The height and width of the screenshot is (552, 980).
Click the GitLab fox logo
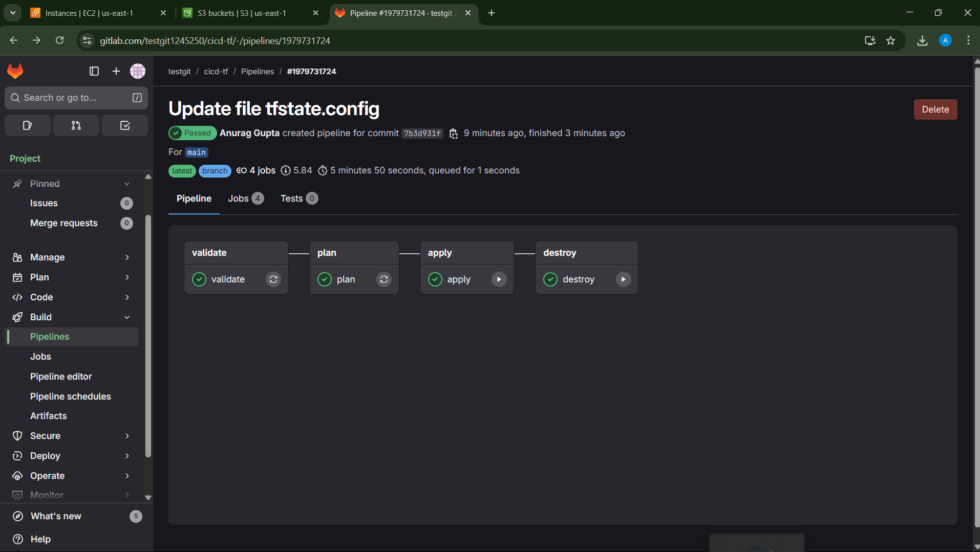(15, 71)
